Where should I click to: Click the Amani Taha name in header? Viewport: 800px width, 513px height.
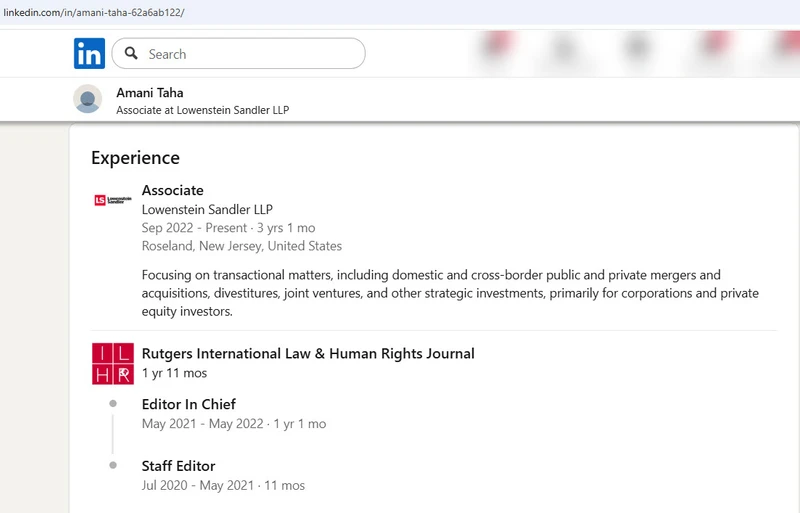pos(150,93)
